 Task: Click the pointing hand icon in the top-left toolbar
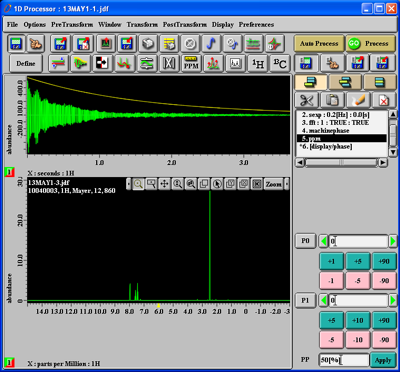[x=36, y=44]
